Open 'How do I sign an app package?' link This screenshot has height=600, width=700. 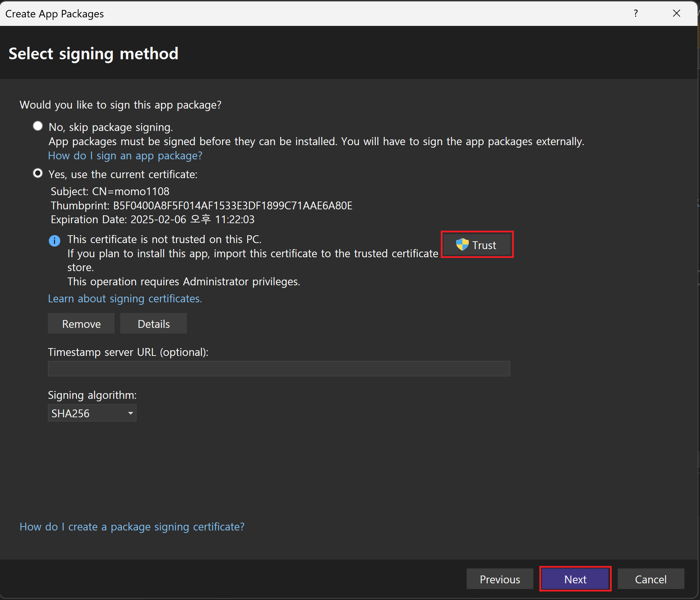click(125, 156)
